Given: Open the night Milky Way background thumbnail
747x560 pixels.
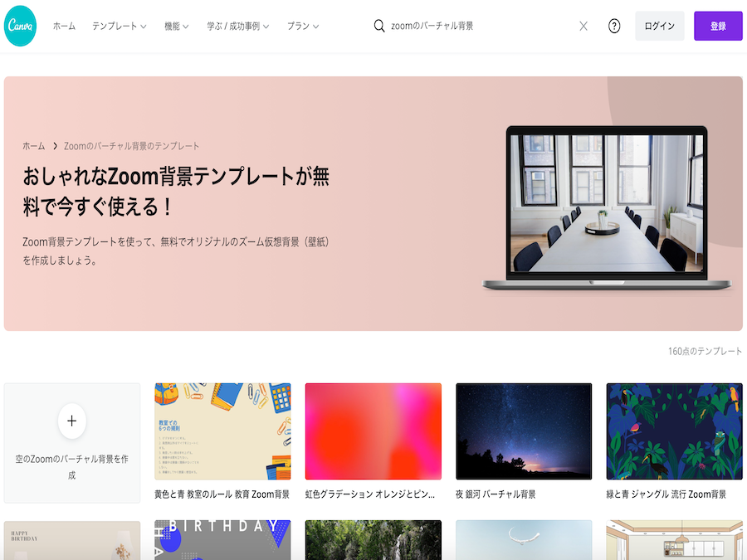Looking at the screenshot, I should point(524,431).
